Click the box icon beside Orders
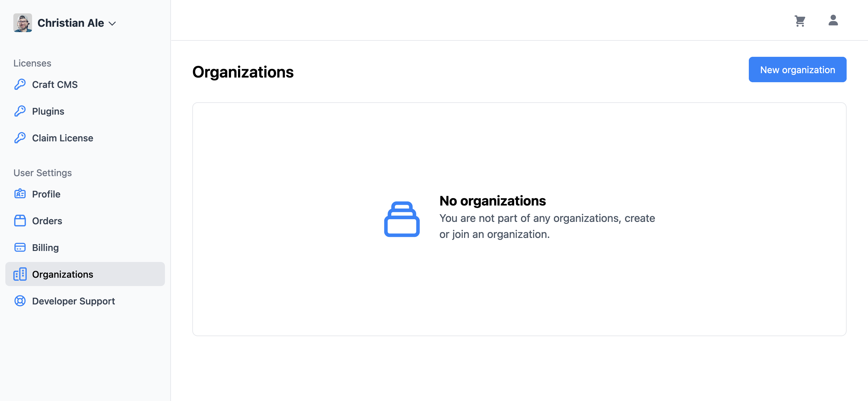868x401 pixels. [20, 221]
